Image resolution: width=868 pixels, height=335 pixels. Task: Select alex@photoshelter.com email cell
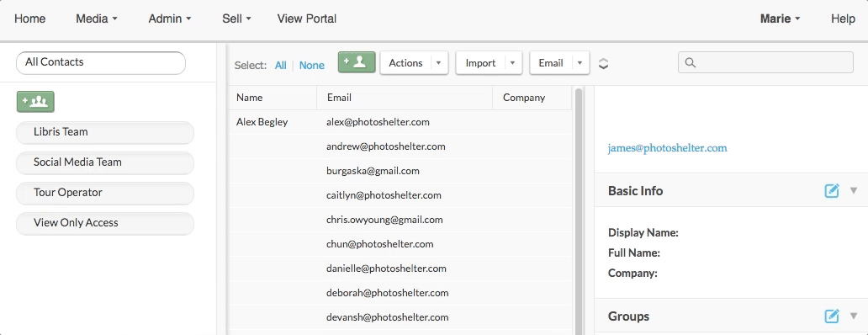[x=378, y=122]
